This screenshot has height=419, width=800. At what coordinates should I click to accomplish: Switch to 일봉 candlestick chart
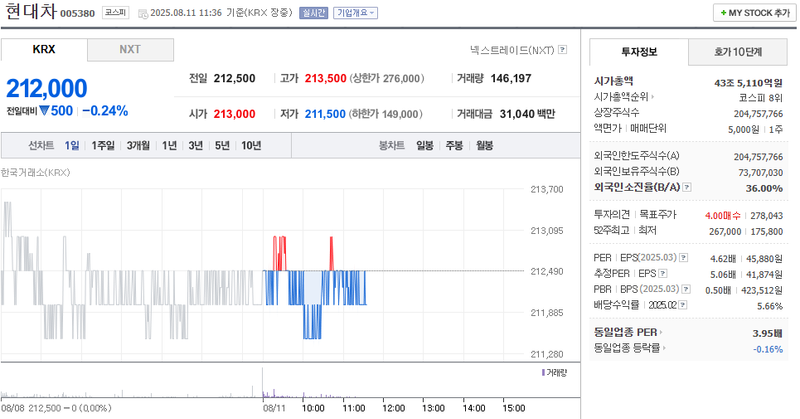pyautogui.click(x=424, y=145)
